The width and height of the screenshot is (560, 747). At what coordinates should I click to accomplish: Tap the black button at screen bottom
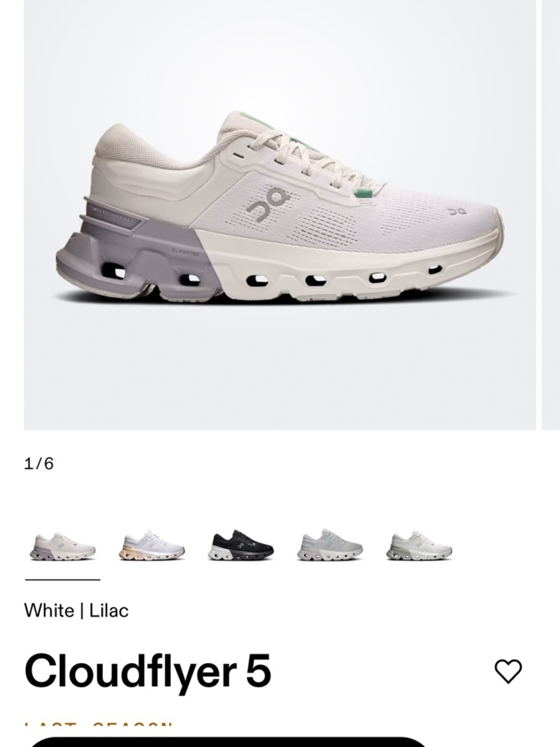(x=228, y=743)
